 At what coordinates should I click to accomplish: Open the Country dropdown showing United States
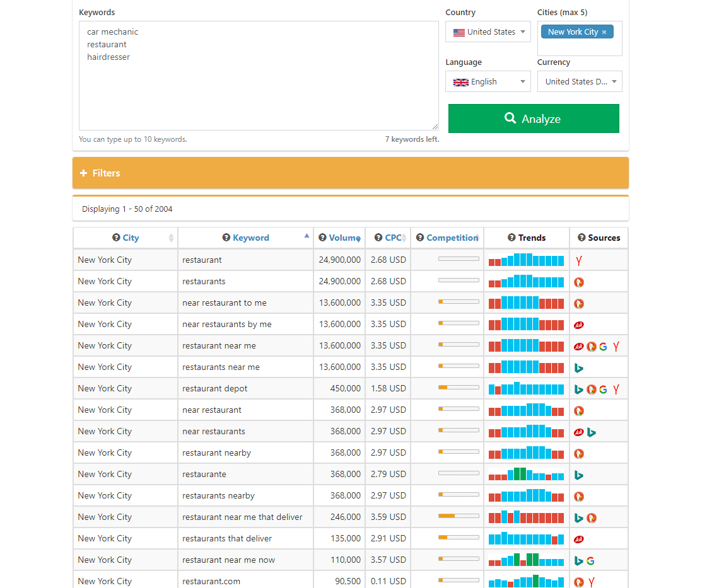[488, 32]
